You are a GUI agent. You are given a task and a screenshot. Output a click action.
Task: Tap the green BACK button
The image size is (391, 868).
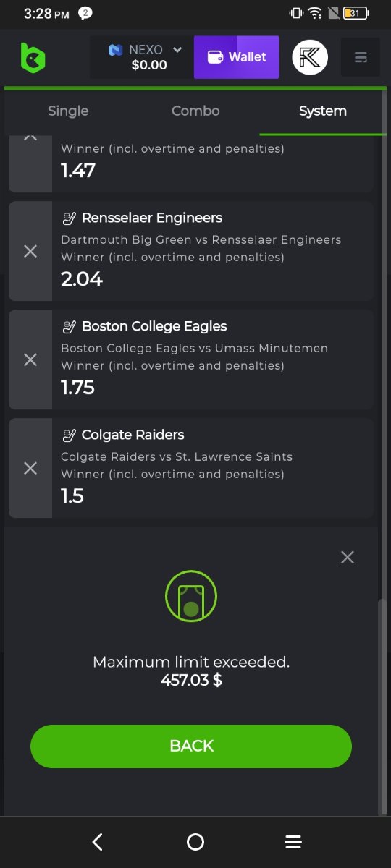[x=191, y=746]
